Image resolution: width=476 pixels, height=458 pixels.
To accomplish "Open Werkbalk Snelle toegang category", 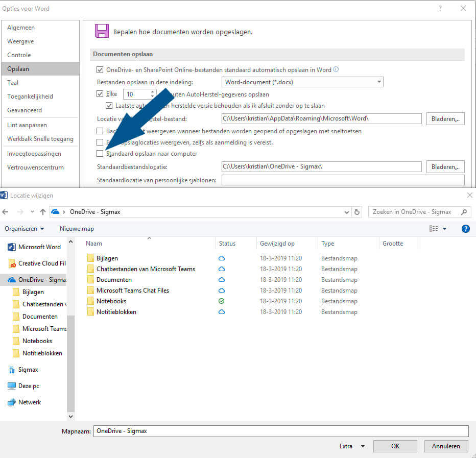I will click(40, 139).
